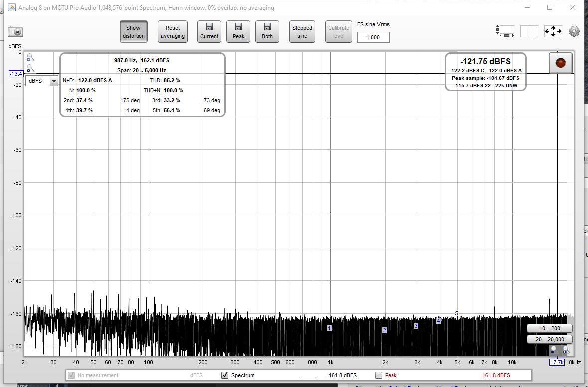Image resolution: width=588 pixels, height=387 pixels.
Task: Click -115.7 dBFS 22 - 22k UNW text
Action: click(x=485, y=85)
